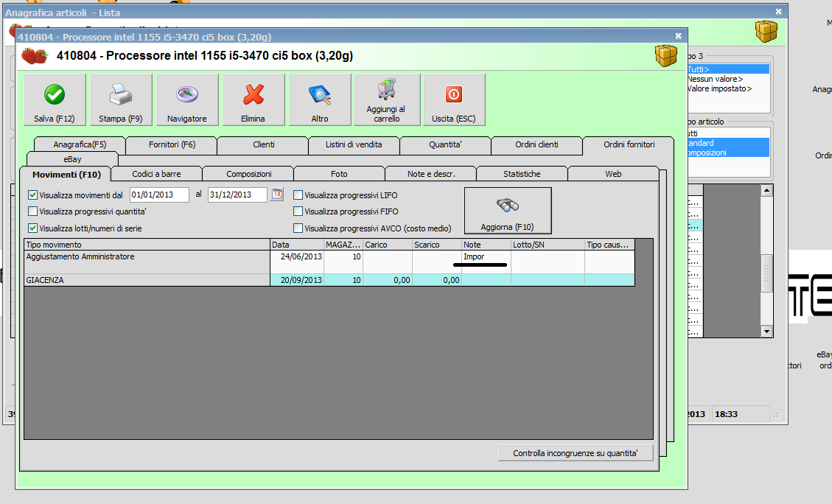Close the 410804 Processore article window
832x504 pixels.
point(678,36)
